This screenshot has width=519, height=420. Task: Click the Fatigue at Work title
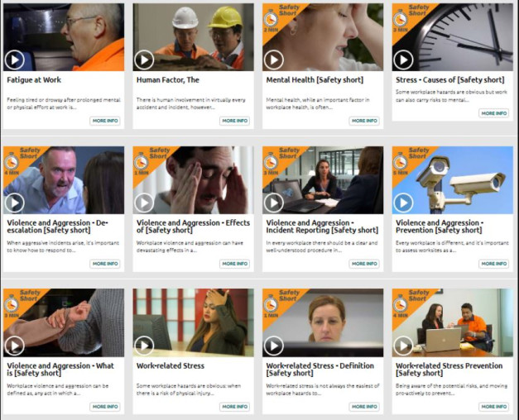34,79
